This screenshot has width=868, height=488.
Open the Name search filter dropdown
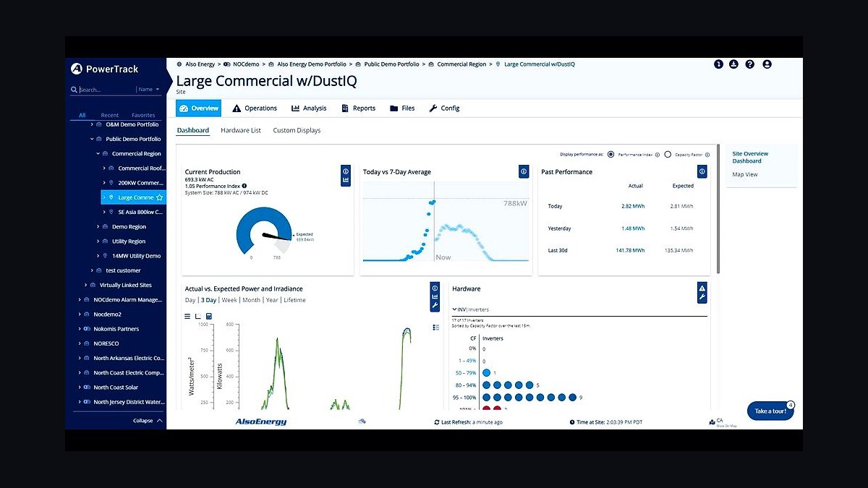149,90
